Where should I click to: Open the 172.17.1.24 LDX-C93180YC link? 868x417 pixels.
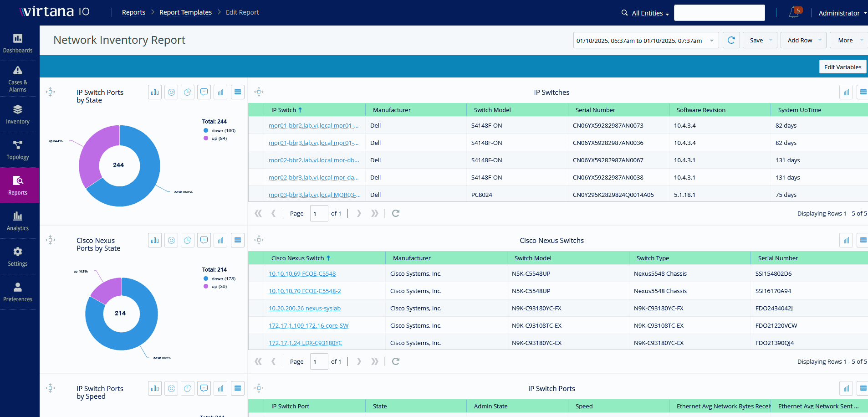pos(305,343)
